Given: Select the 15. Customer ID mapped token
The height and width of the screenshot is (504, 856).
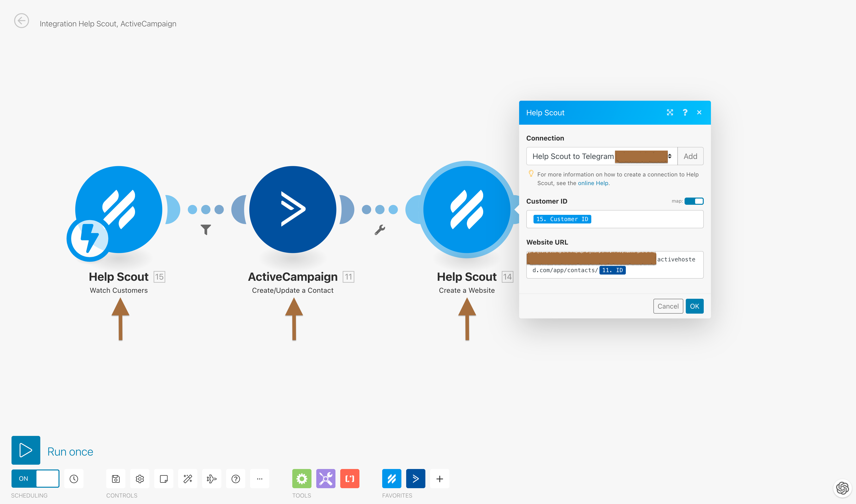Looking at the screenshot, I should click(x=562, y=219).
